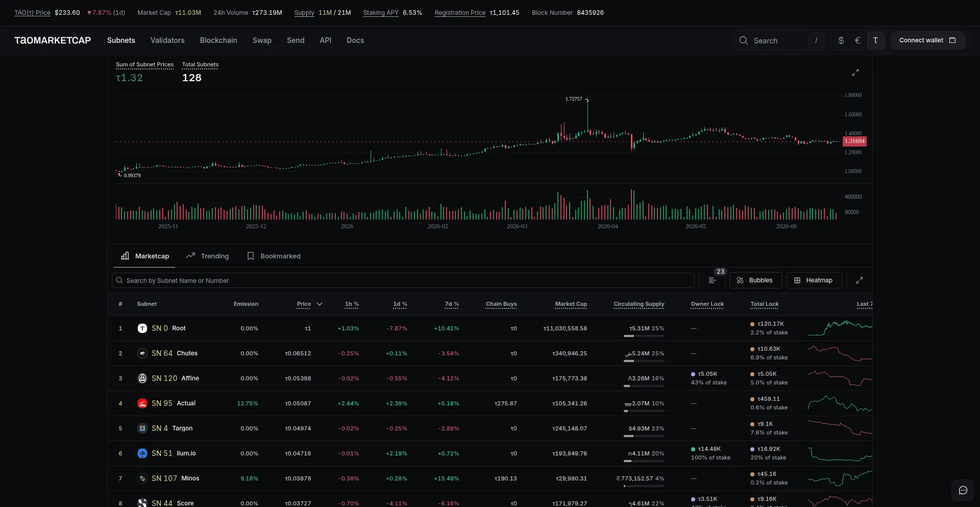The height and width of the screenshot is (507, 980).
Task: Expand the price chart to fullscreen
Action: pyautogui.click(x=855, y=73)
